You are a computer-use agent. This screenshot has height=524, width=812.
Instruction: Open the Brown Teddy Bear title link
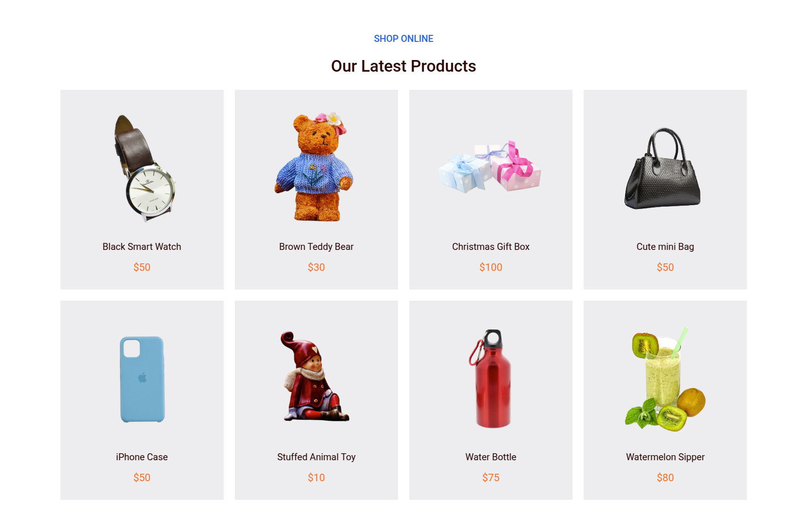(x=316, y=247)
